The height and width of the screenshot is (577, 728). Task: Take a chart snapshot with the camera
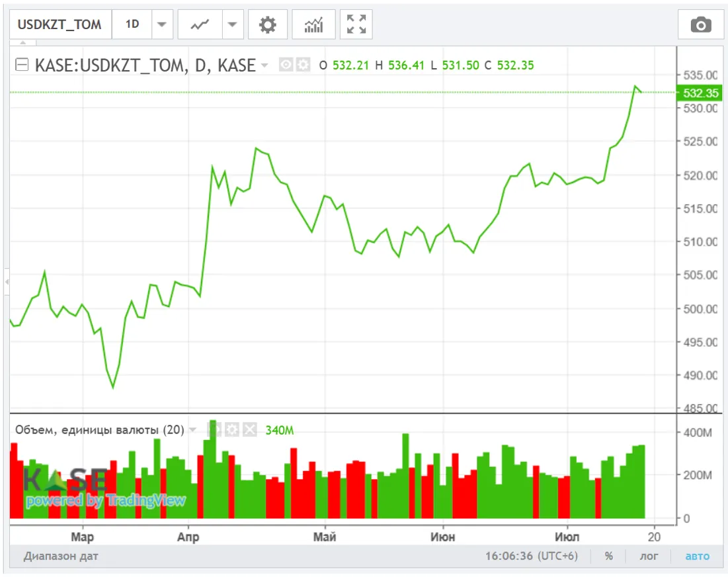click(x=700, y=25)
